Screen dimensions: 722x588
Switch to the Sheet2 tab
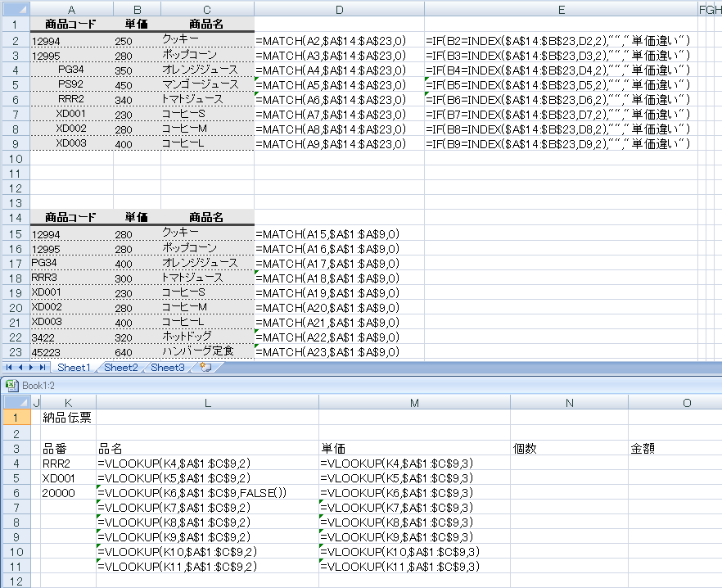tap(120, 368)
